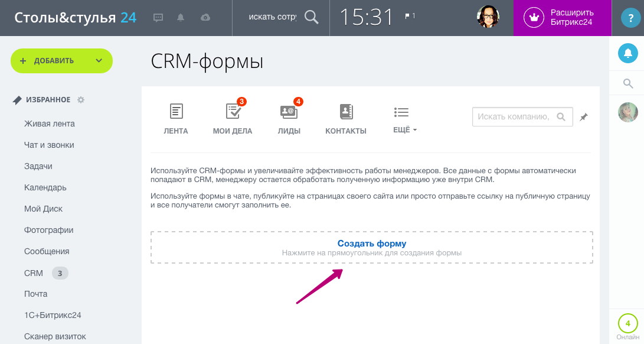Open Мои дела tasks icon
644x344 pixels.
(233, 111)
